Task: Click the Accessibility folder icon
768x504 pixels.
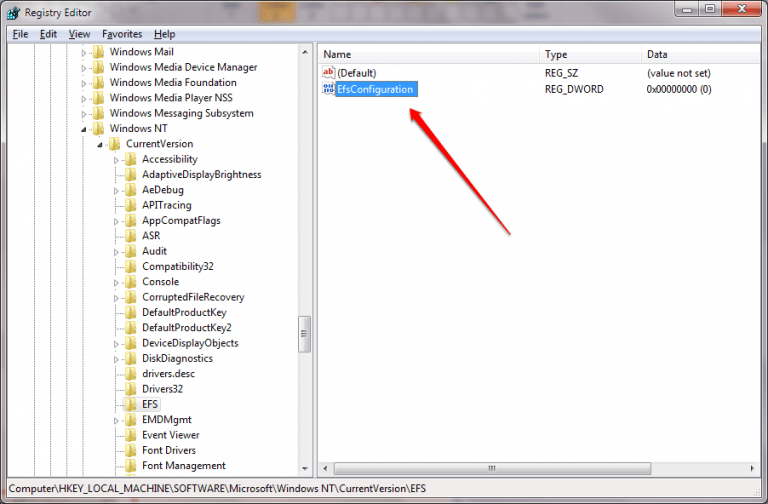Action: click(x=131, y=159)
